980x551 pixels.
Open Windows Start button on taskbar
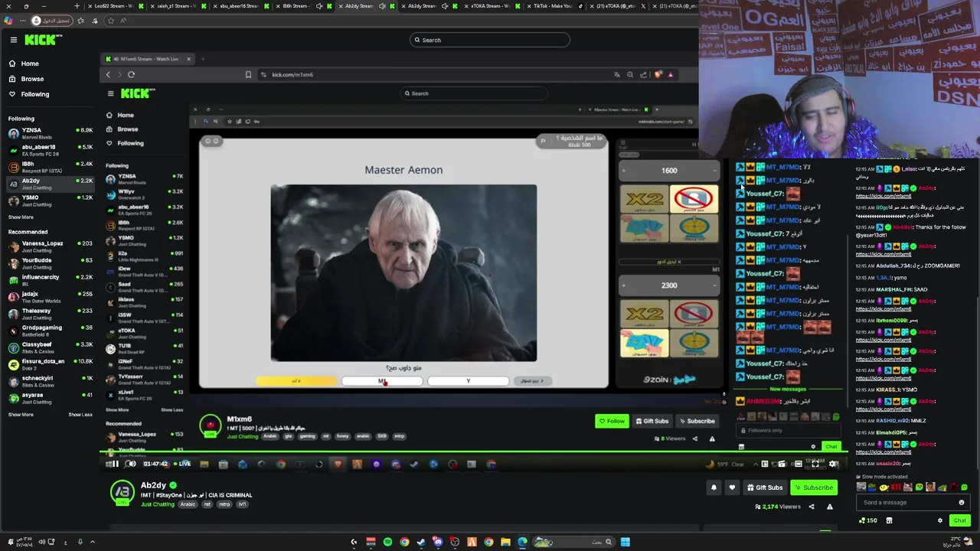[625, 542]
